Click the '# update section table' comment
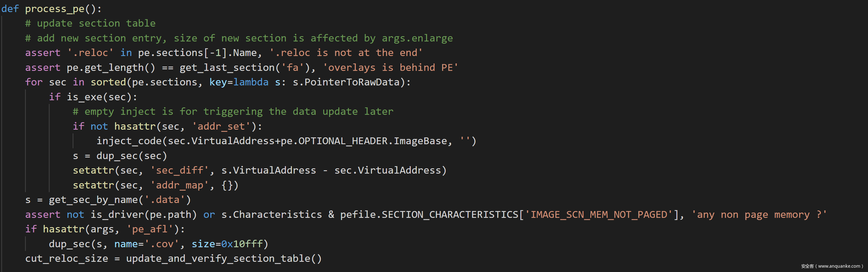The image size is (868, 272). 90,23
